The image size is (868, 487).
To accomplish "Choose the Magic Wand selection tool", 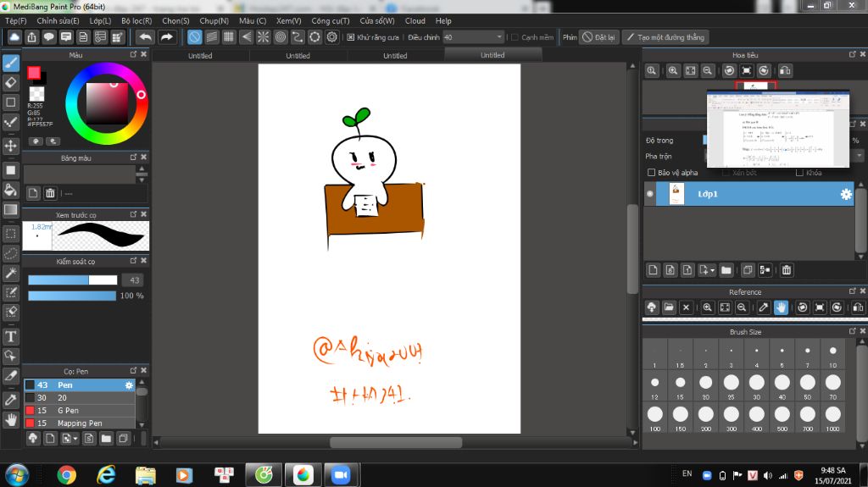I will click(x=11, y=273).
